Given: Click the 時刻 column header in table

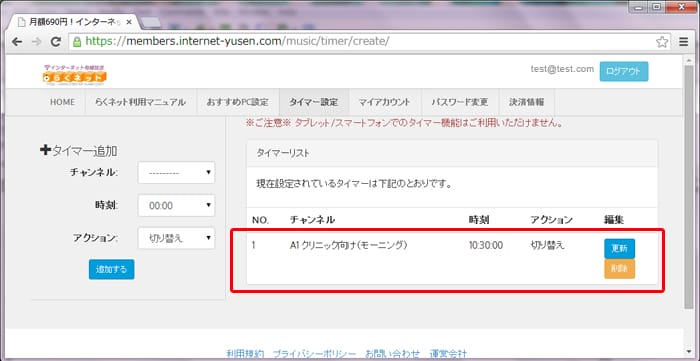Looking at the screenshot, I should click(x=479, y=220).
